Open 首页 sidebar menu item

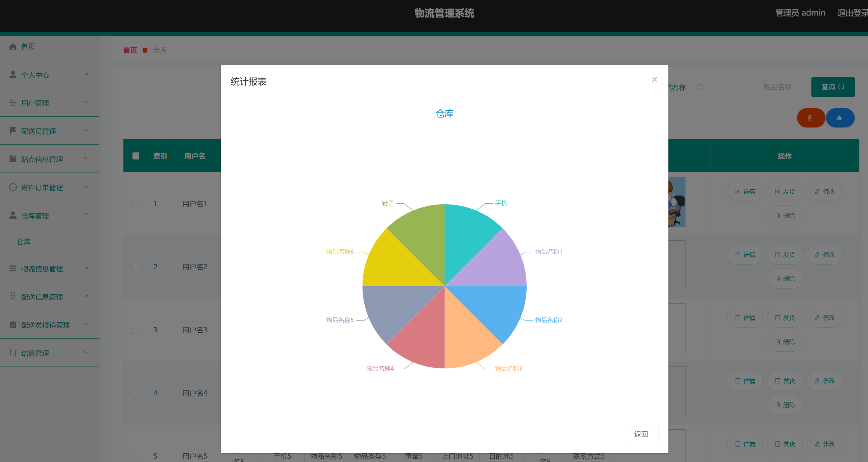49,47
